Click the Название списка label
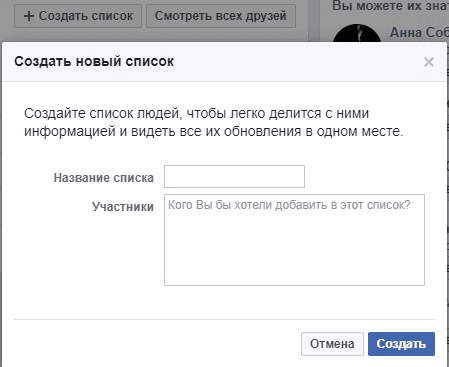The width and height of the screenshot is (449, 367). click(104, 178)
